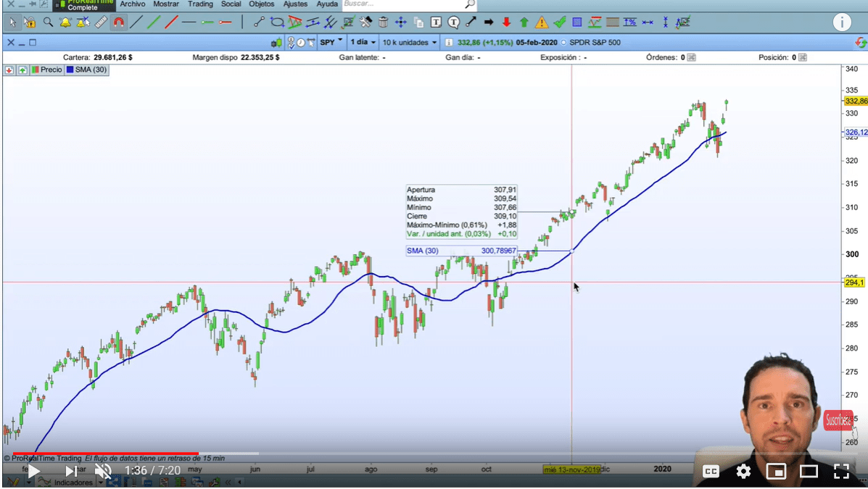Enter fullscreen video mode
Image resolution: width=868 pixels, height=489 pixels.
(x=841, y=472)
